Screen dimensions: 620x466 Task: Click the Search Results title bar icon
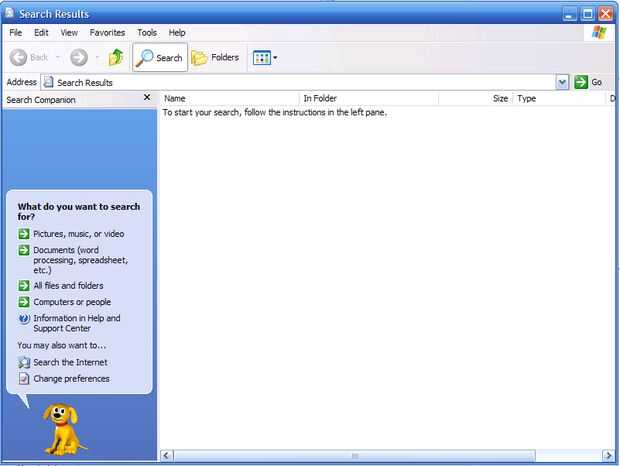tap(9, 13)
